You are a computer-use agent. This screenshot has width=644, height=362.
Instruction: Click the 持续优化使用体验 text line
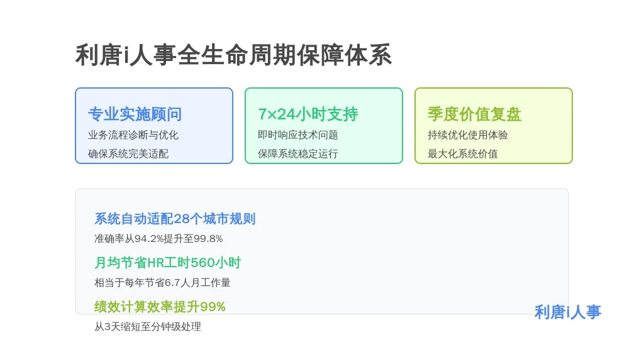467,135
